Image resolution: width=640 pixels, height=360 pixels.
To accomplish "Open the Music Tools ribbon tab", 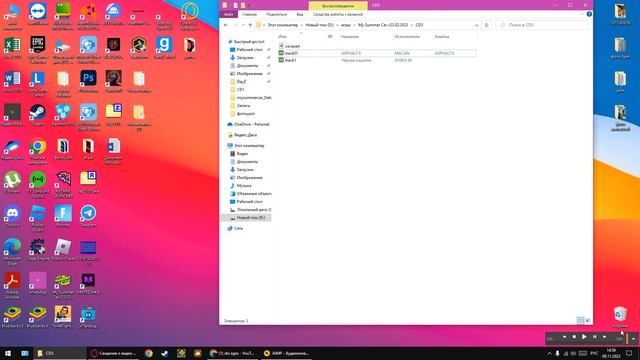I will click(338, 14).
